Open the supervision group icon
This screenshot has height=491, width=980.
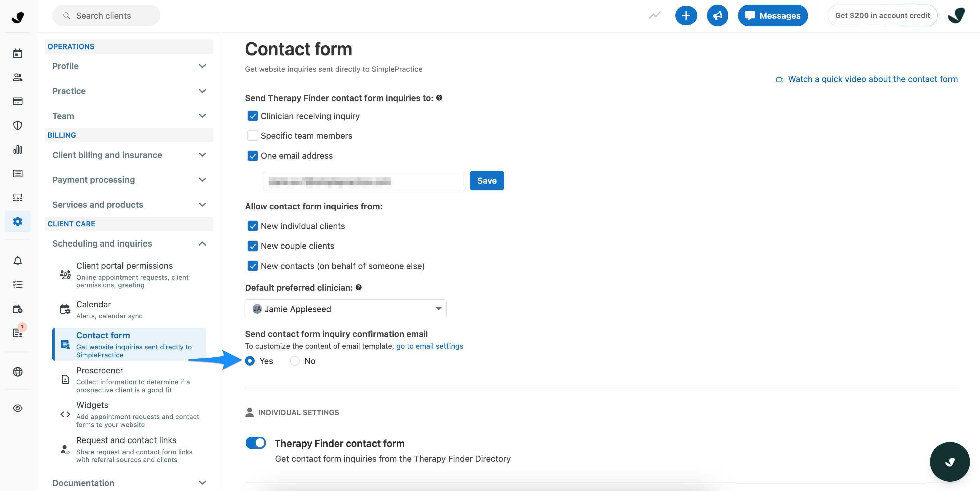pos(17,198)
